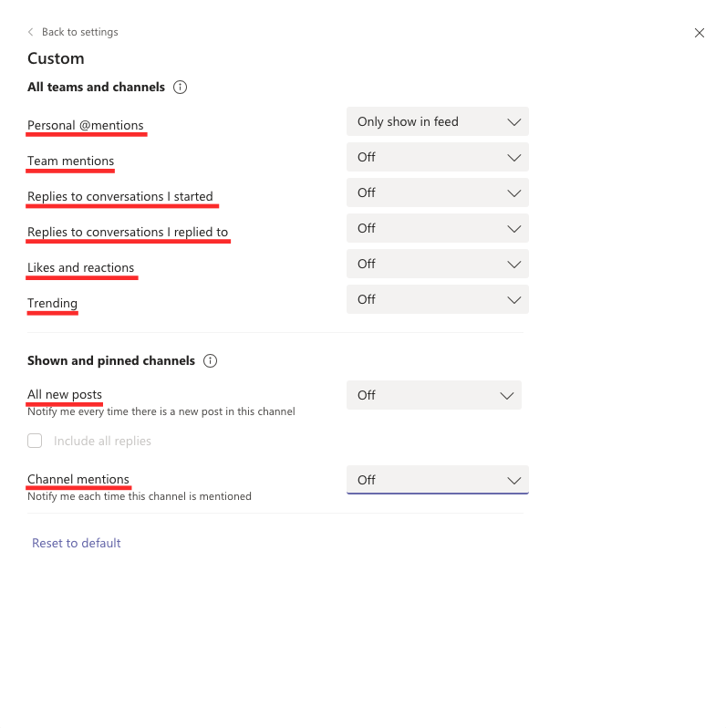
Task: Open the Personal @mentions dropdown
Action: tap(437, 121)
